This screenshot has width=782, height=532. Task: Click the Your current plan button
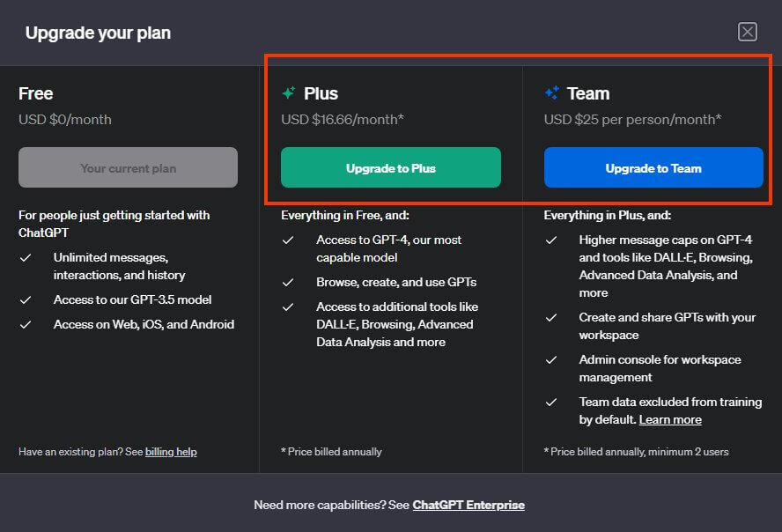coord(128,167)
